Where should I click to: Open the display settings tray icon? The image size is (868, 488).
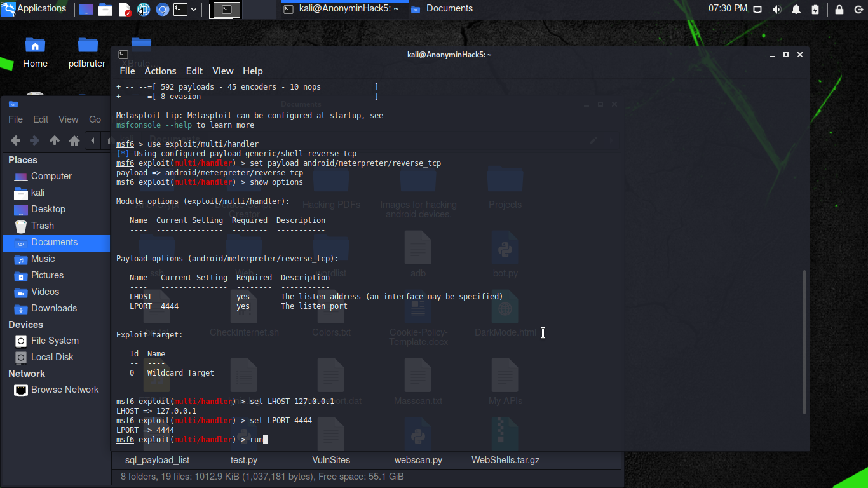(x=757, y=10)
